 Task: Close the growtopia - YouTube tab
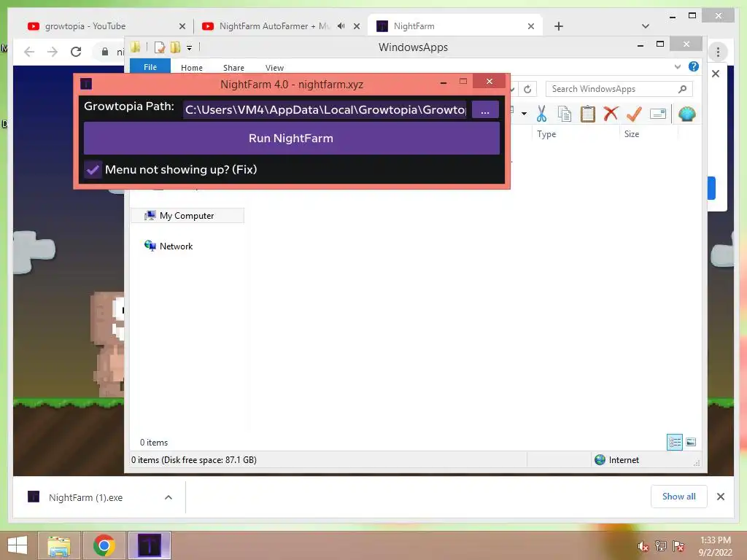click(182, 26)
